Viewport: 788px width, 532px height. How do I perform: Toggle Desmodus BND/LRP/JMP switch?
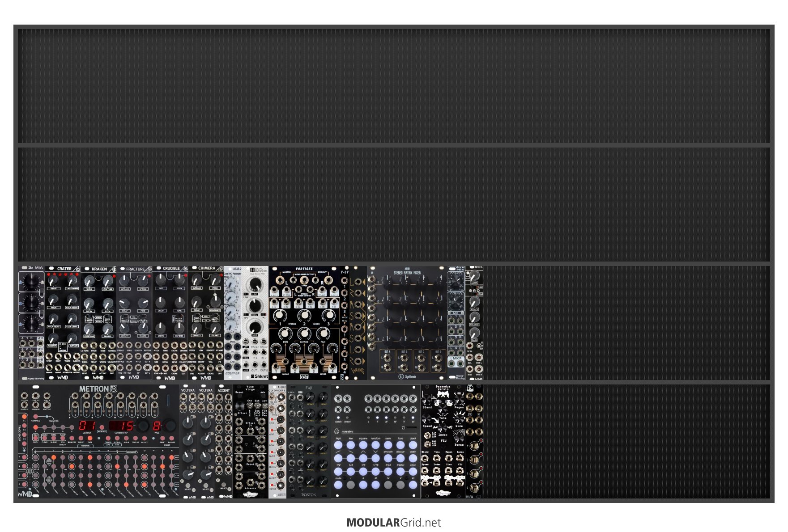[x=427, y=444]
